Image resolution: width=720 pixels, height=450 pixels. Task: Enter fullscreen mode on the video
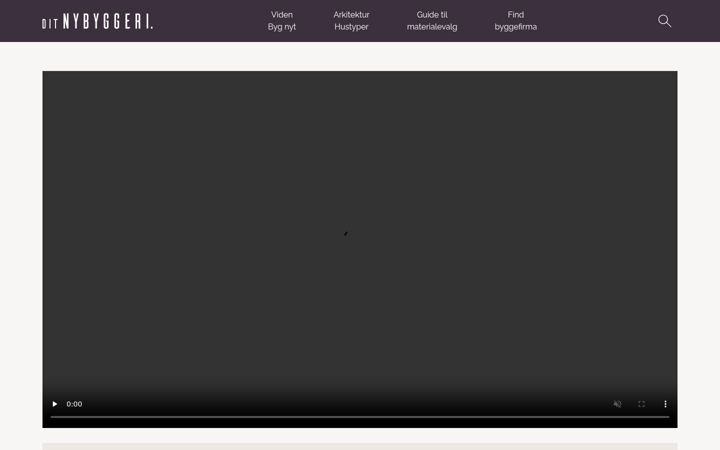(641, 404)
